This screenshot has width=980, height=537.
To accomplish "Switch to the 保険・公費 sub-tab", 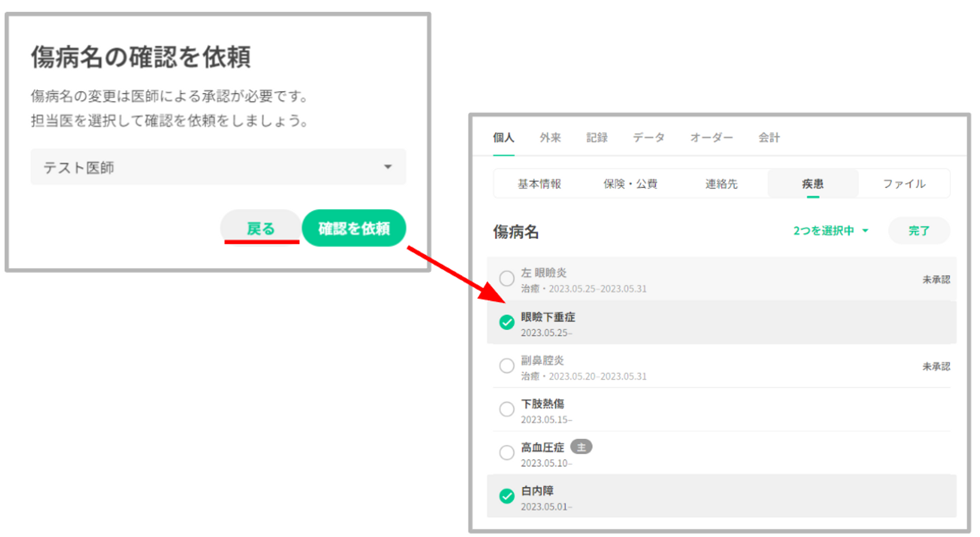I will click(x=630, y=184).
